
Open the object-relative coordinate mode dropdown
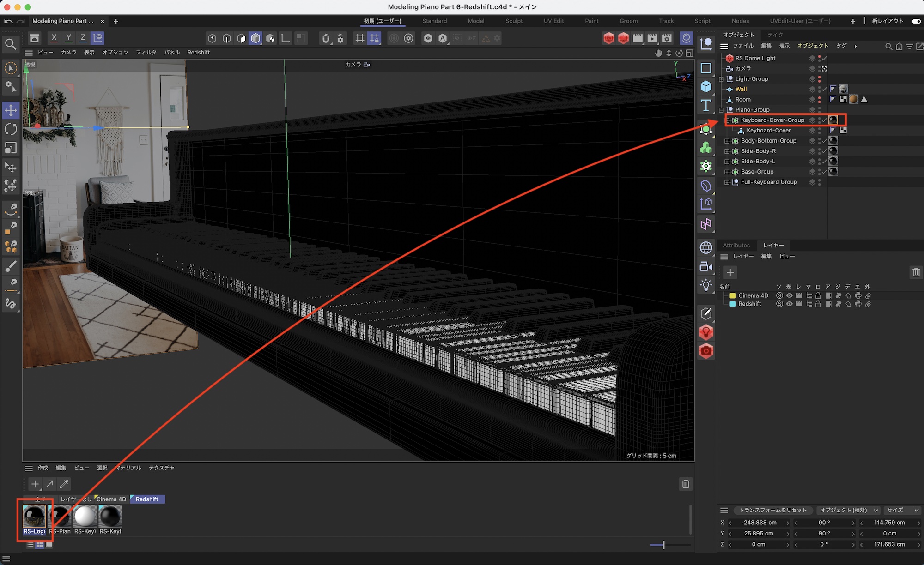click(x=848, y=510)
